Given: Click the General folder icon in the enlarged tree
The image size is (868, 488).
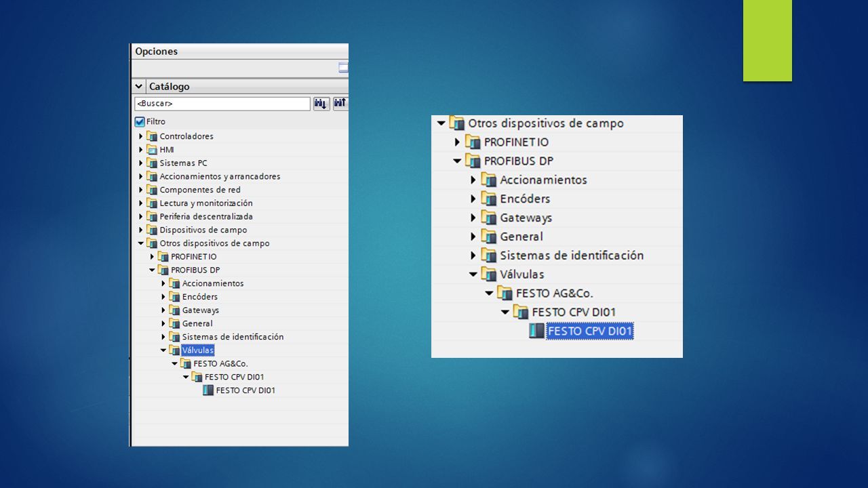Looking at the screenshot, I should (x=489, y=237).
